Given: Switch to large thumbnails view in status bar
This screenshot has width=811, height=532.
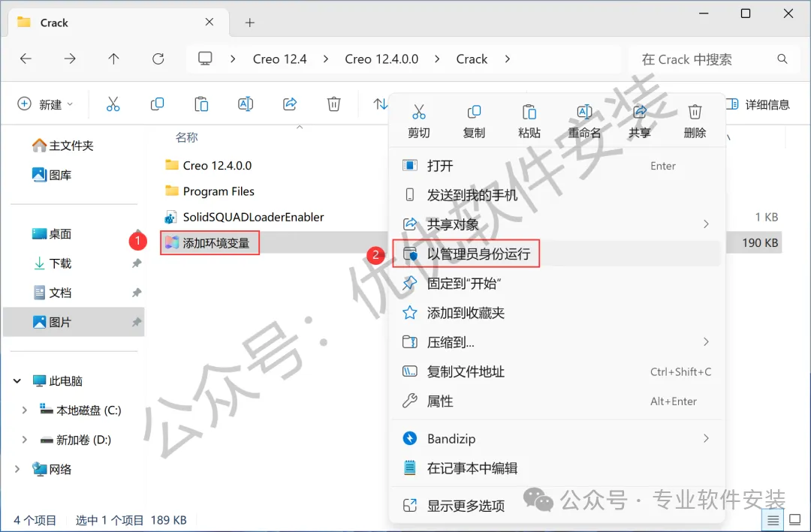Looking at the screenshot, I should coord(794,520).
